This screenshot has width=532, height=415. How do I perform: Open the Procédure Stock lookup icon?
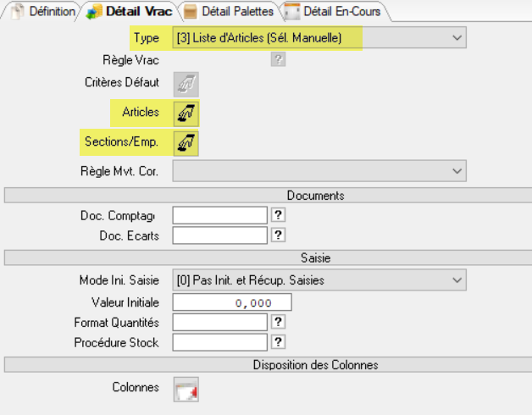click(277, 341)
